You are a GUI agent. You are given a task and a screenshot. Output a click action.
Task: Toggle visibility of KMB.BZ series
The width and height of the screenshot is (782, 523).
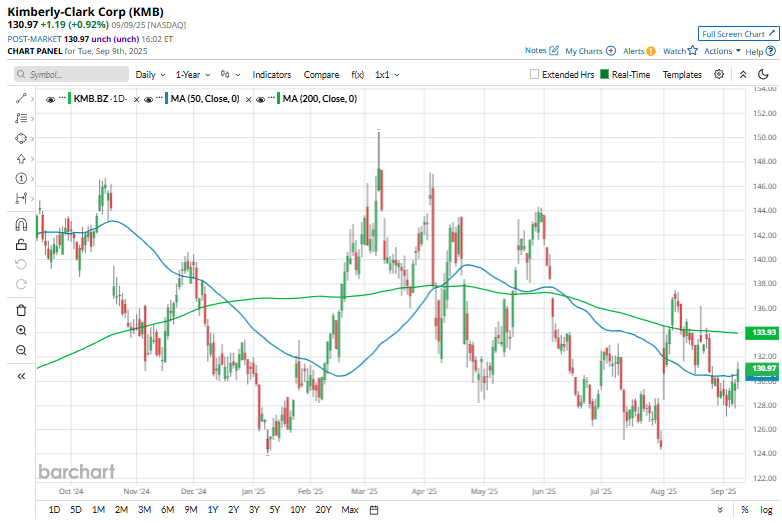click(x=50, y=99)
